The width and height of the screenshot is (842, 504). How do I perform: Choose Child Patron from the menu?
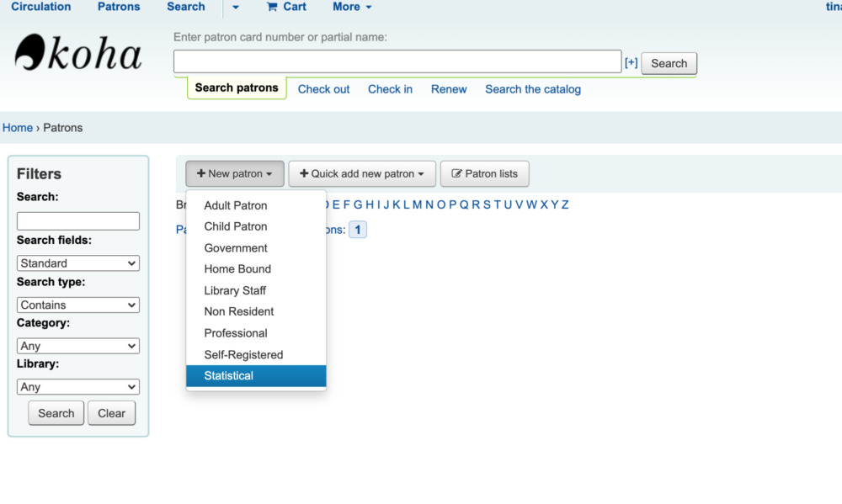pyautogui.click(x=256, y=226)
